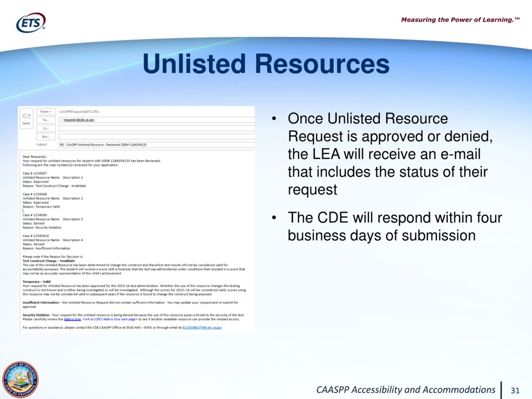This screenshot has height=399, width=532.
Task: Click CAASPPITSupport@ETS.ORG sender address
Action: click(x=79, y=112)
